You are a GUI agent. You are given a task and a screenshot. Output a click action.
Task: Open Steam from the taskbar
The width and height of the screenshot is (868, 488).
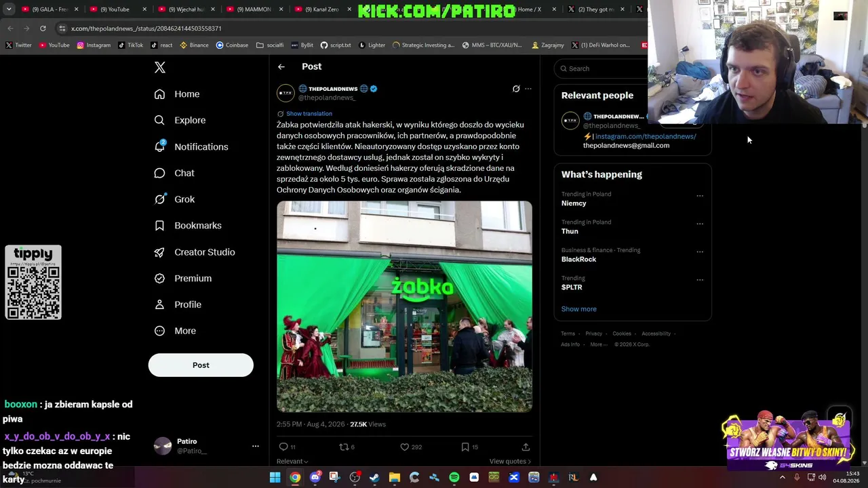[374, 477]
